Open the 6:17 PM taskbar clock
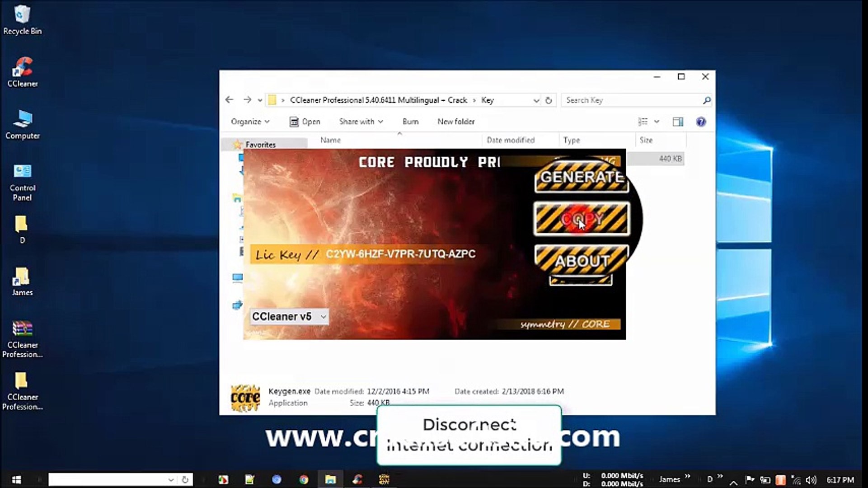Viewport: 868px width, 488px height. (x=840, y=480)
